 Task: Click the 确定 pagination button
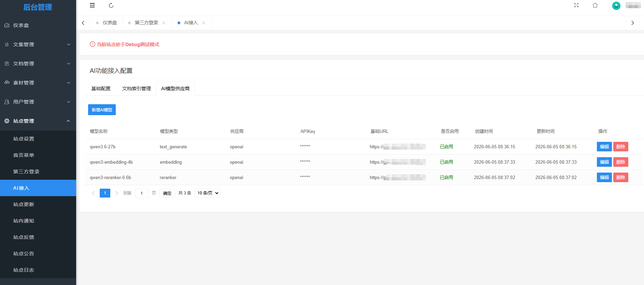point(167,193)
